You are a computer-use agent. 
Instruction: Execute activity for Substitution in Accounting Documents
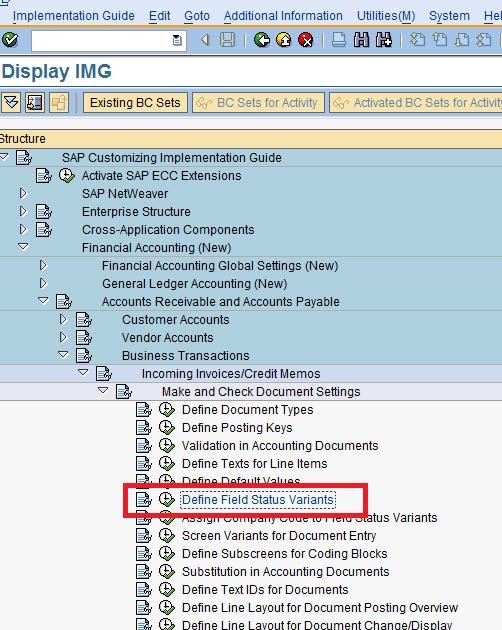[x=166, y=571]
